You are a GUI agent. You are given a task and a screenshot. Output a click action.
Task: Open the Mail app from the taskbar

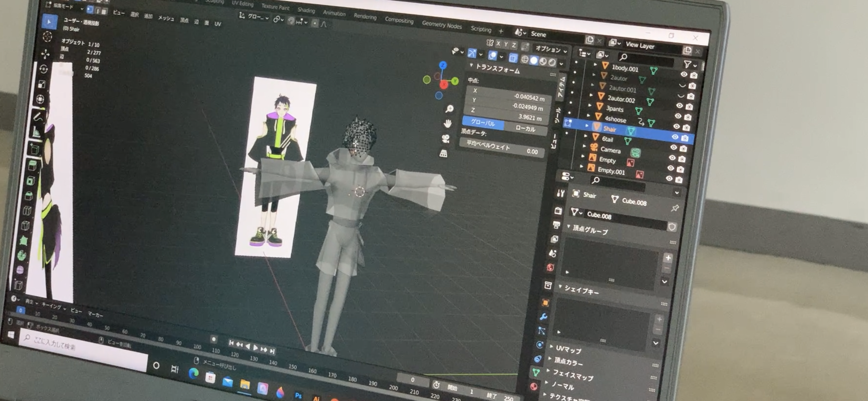pos(227,381)
